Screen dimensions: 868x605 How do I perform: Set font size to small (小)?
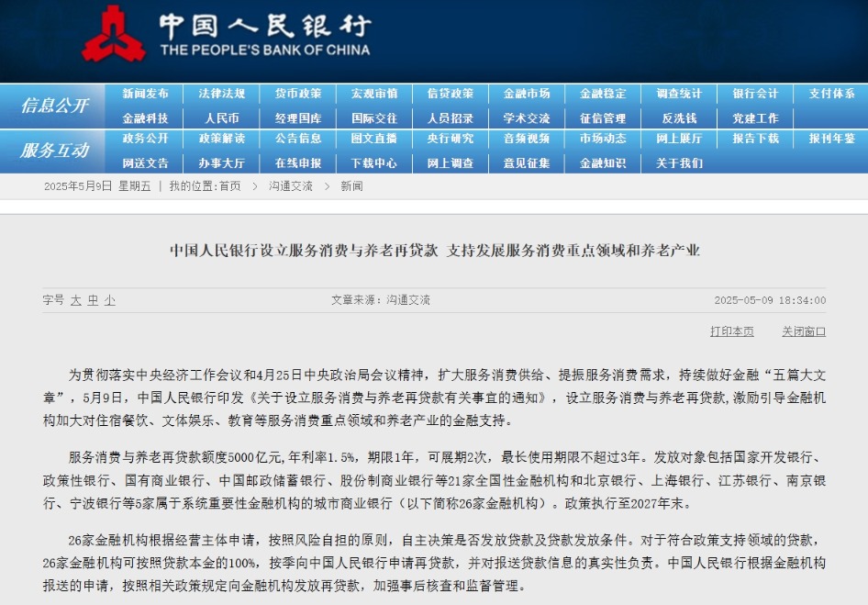click(109, 300)
